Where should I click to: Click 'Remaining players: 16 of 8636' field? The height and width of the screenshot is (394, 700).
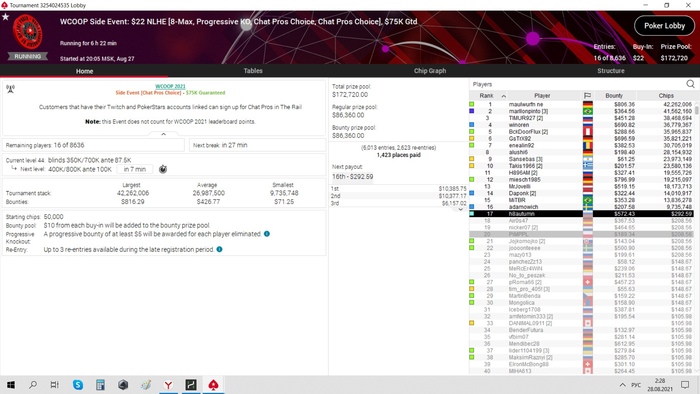[x=93, y=145]
